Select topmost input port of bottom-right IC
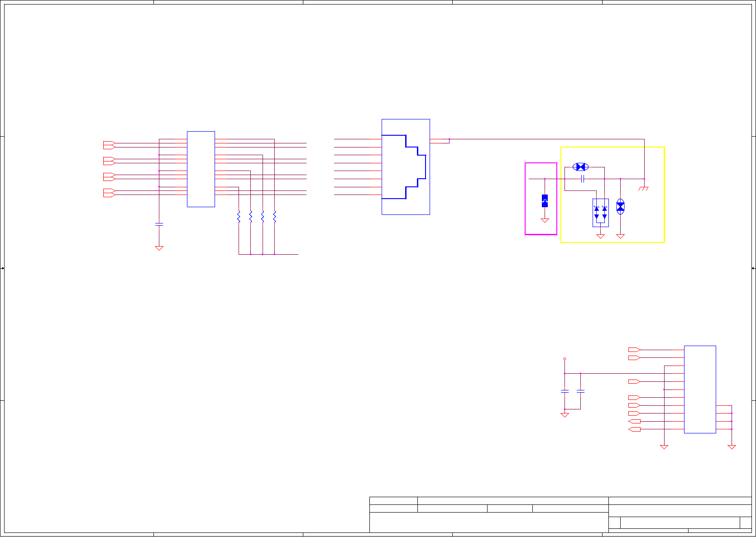Image resolution: width=756 pixels, height=537 pixels. point(634,350)
